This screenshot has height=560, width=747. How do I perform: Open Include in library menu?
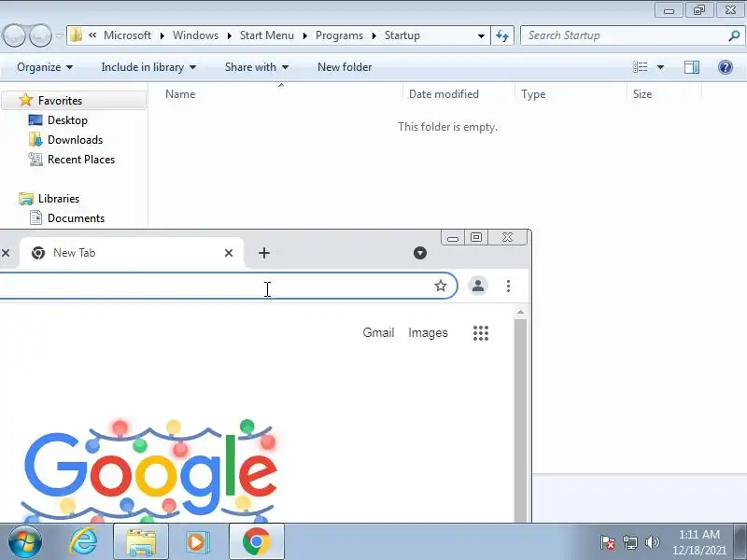148,67
